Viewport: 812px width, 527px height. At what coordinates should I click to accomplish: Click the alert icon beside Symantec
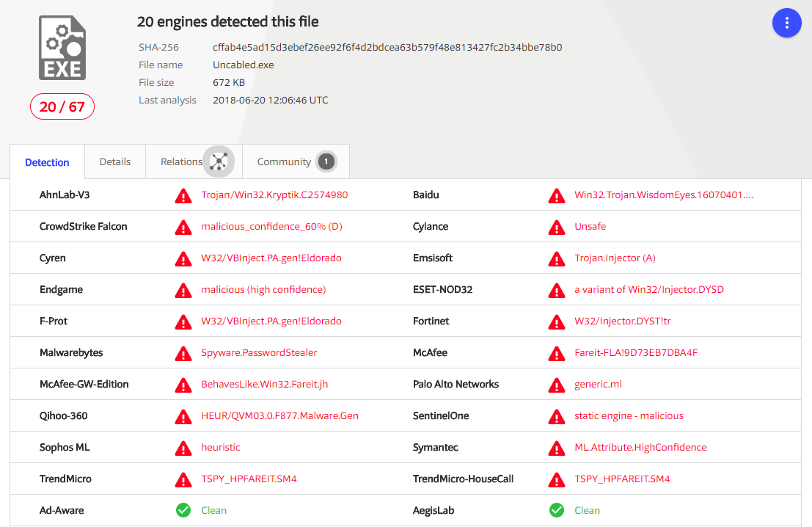[x=557, y=448]
